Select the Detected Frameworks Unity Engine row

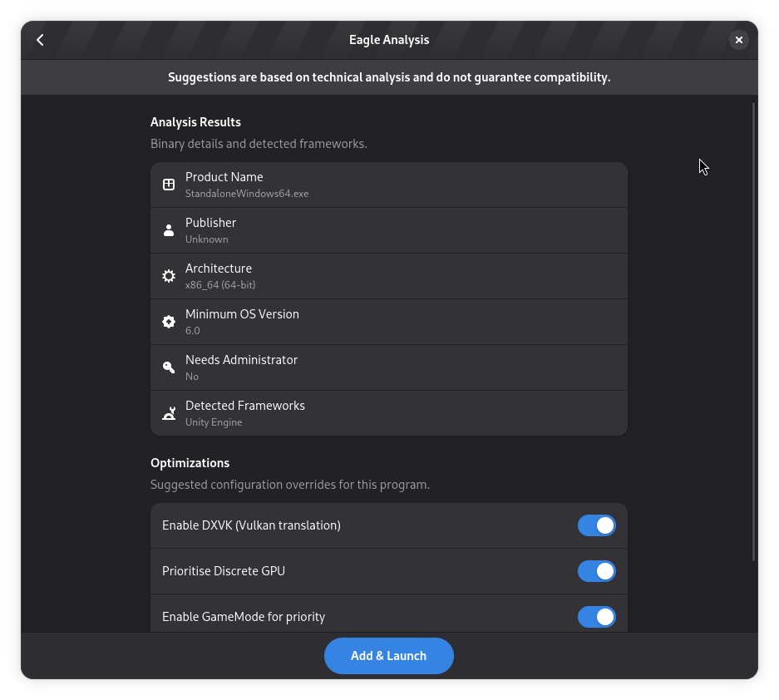pos(389,413)
